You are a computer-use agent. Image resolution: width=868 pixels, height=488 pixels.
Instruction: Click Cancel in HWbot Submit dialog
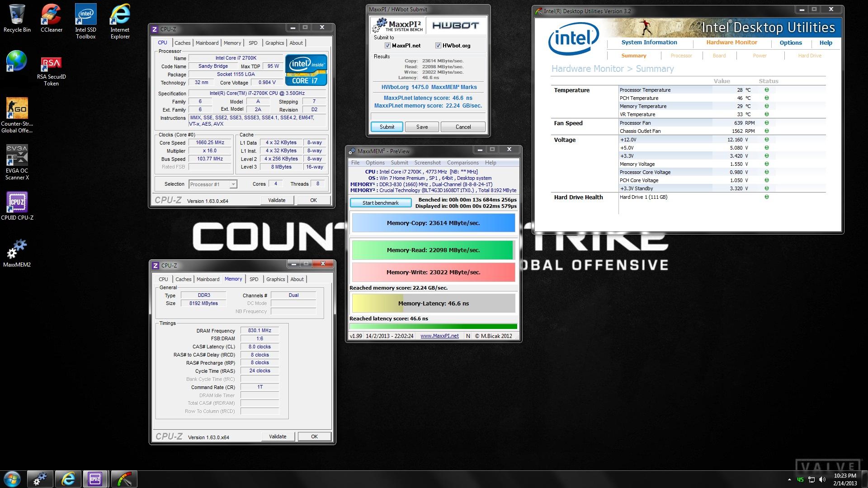(463, 127)
